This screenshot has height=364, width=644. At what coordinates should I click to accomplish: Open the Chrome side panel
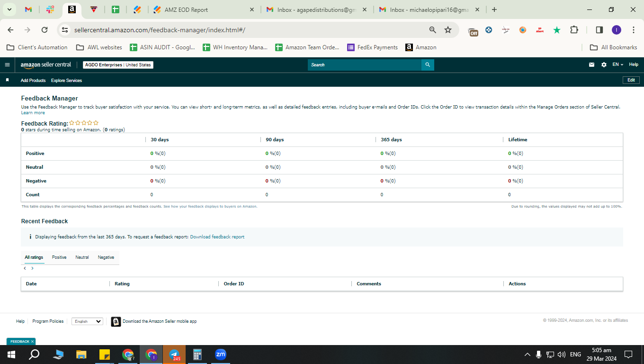pos(599,30)
